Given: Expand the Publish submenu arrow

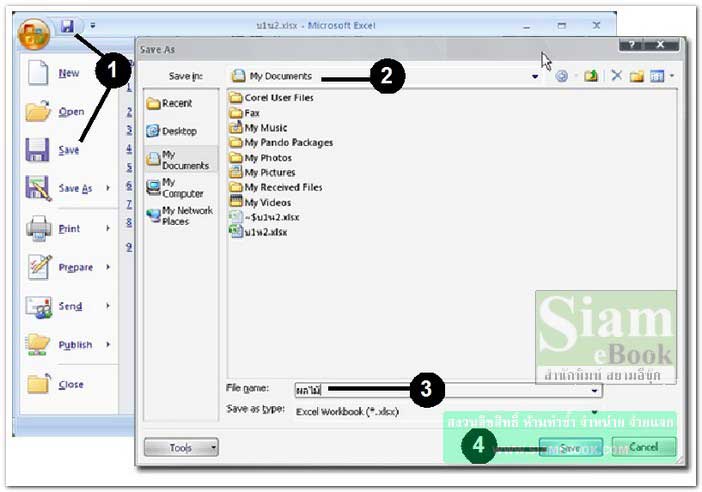Looking at the screenshot, I should 108,344.
